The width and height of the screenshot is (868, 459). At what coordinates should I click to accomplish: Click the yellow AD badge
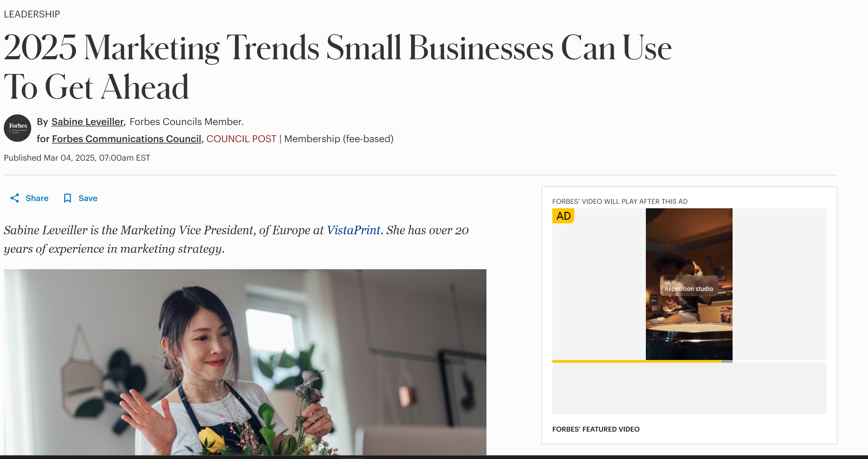click(563, 216)
